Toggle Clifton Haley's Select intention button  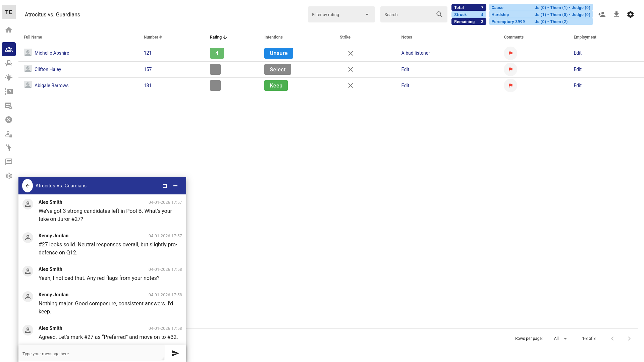coord(278,69)
